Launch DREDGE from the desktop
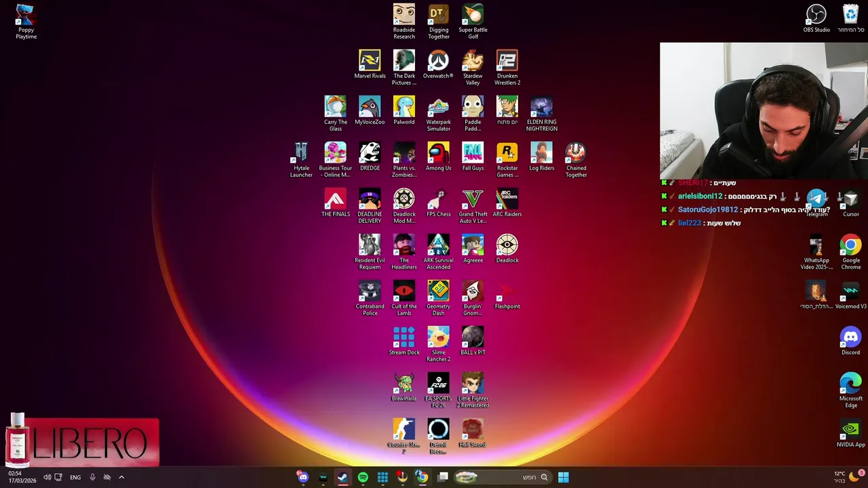Image resolution: width=868 pixels, height=488 pixels. (370, 157)
